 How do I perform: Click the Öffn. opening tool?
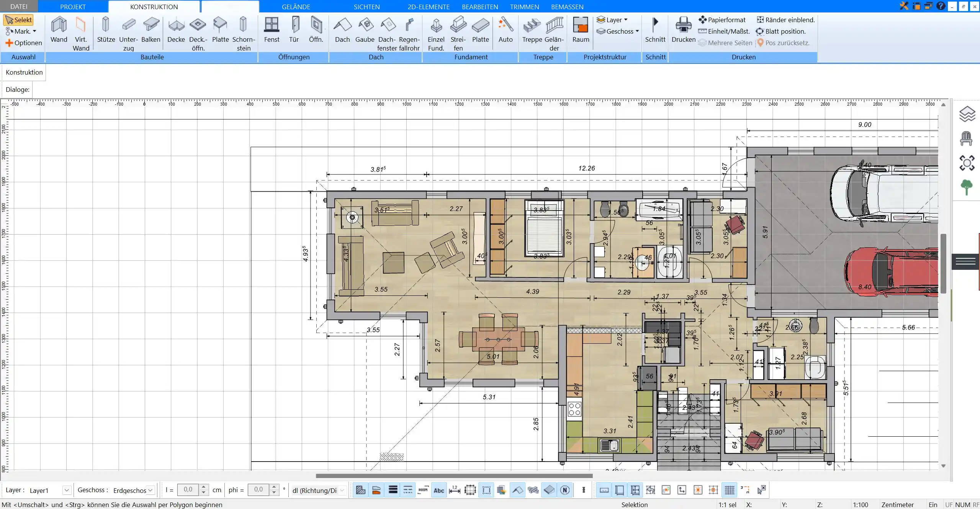tap(316, 30)
